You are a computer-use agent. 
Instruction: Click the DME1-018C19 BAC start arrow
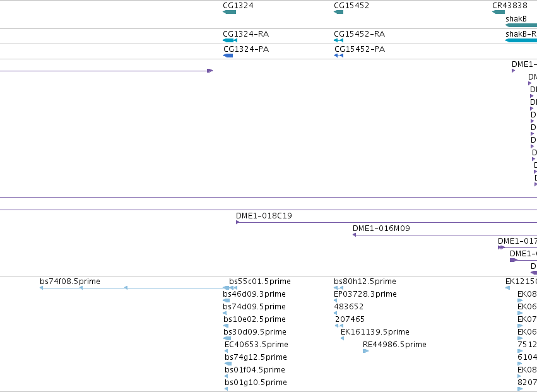[x=238, y=222]
